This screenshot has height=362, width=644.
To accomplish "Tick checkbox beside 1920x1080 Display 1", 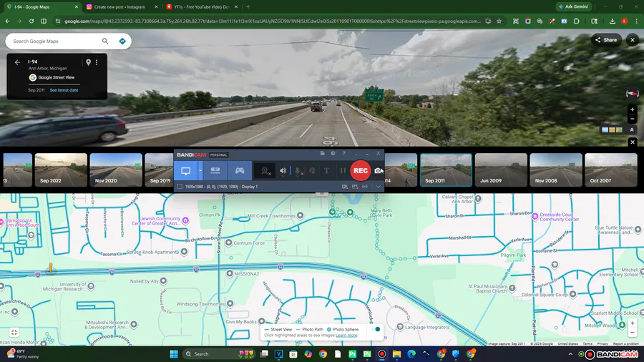I will pos(180,186).
